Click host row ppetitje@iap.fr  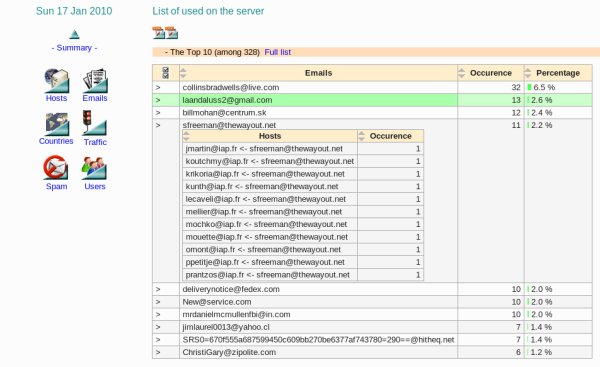point(303,262)
